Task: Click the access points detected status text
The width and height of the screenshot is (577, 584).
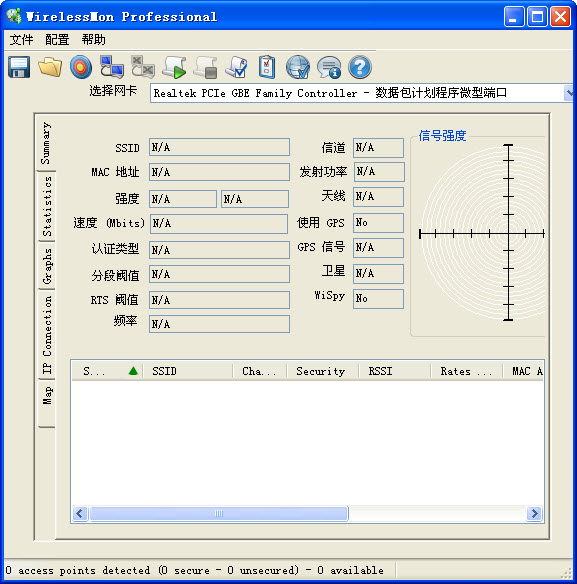Action: click(194, 571)
